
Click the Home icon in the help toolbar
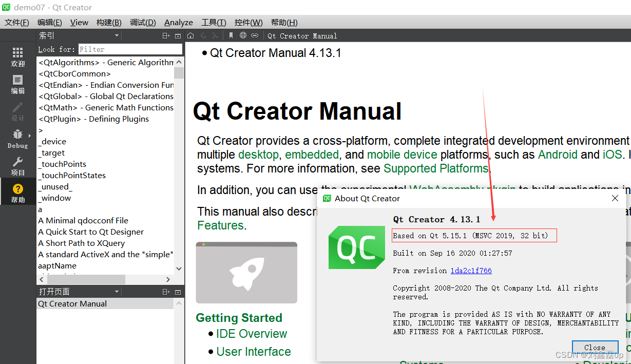pyautogui.click(x=190, y=35)
